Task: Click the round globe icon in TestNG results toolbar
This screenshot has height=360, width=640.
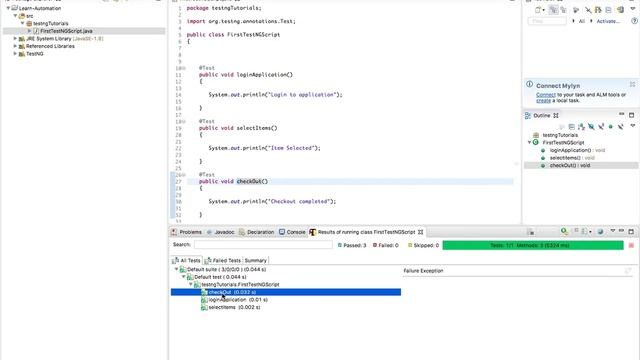Action: point(600,231)
